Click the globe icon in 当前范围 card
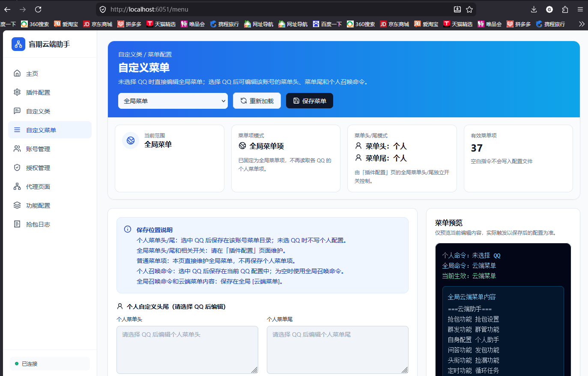Image resolution: width=588 pixels, height=376 pixels. 131,140
